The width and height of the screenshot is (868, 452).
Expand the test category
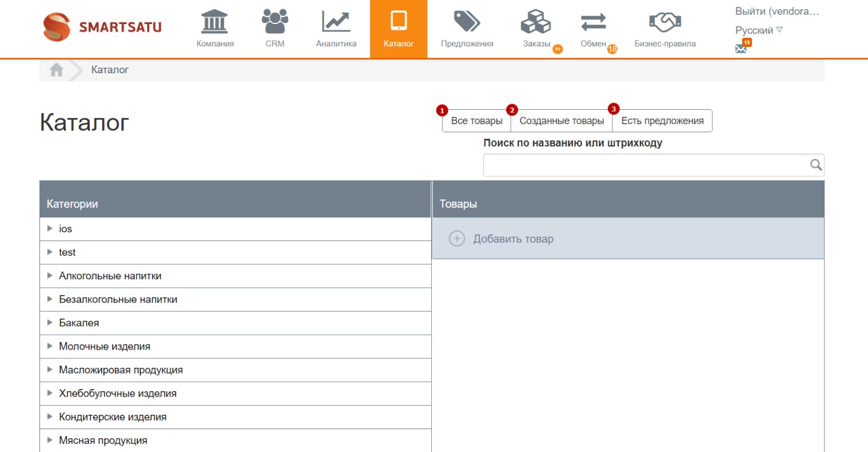(50, 252)
